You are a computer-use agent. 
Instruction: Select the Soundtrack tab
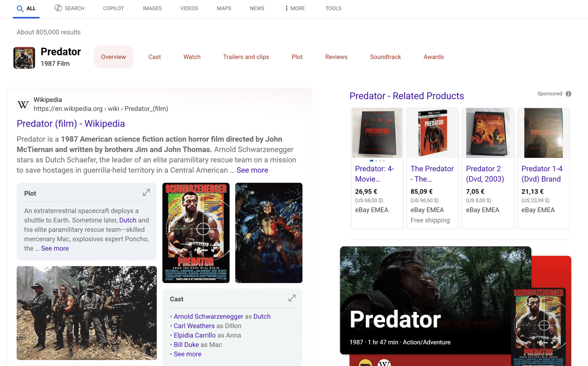(x=385, y=57)
